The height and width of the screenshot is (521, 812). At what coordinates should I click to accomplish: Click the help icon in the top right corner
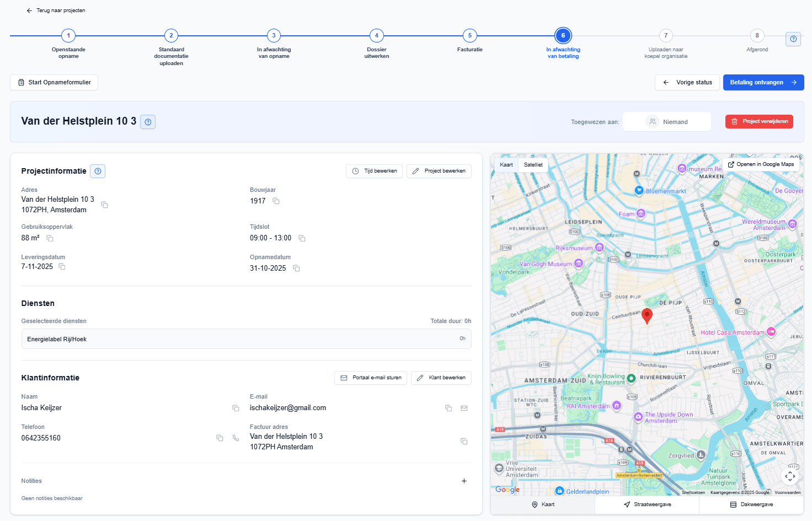coord(793,39)
